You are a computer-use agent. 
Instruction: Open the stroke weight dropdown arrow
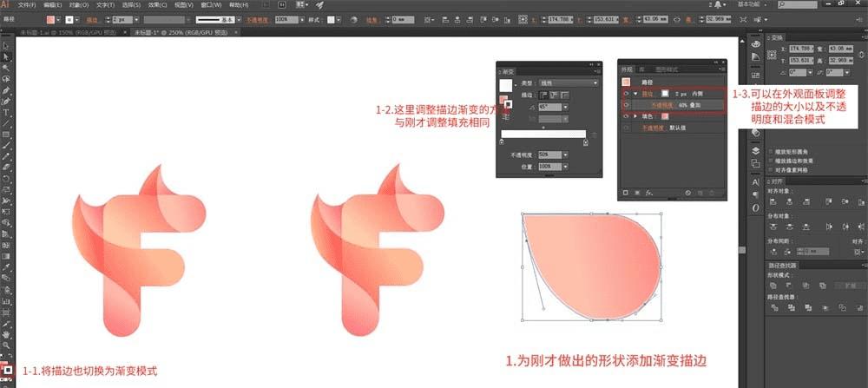click(136, 19)
